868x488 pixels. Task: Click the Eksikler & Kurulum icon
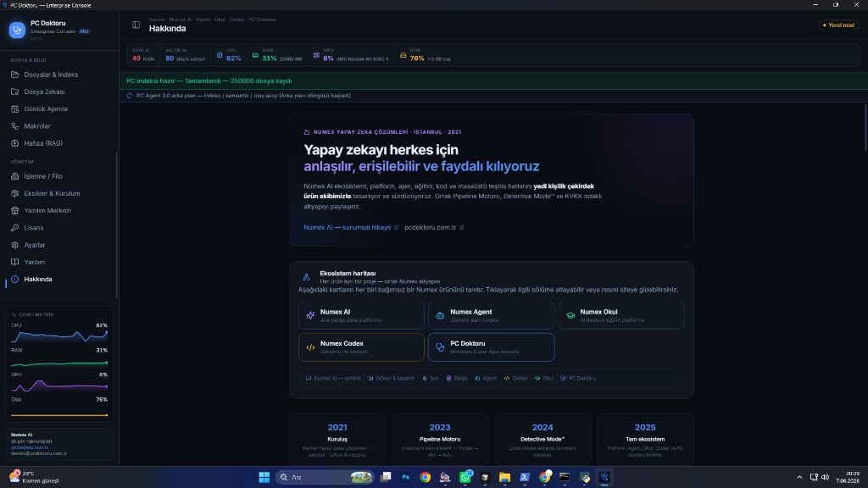(x=15, y=194)
